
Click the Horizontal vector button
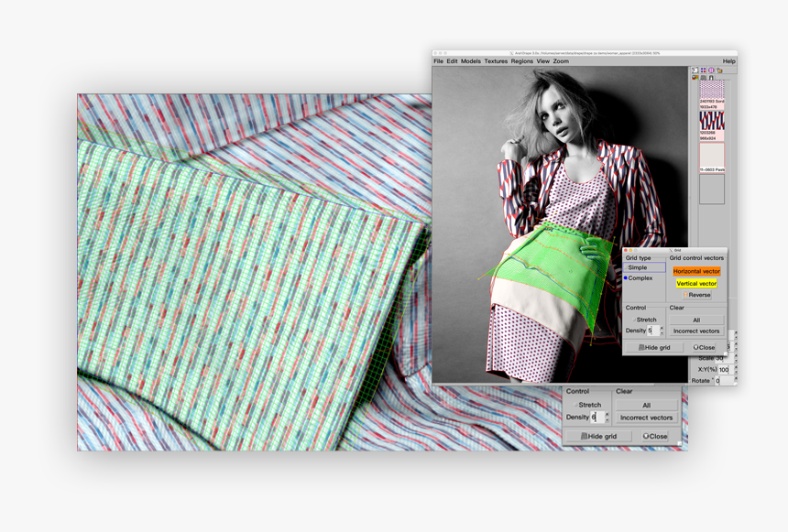click(696, 271)
